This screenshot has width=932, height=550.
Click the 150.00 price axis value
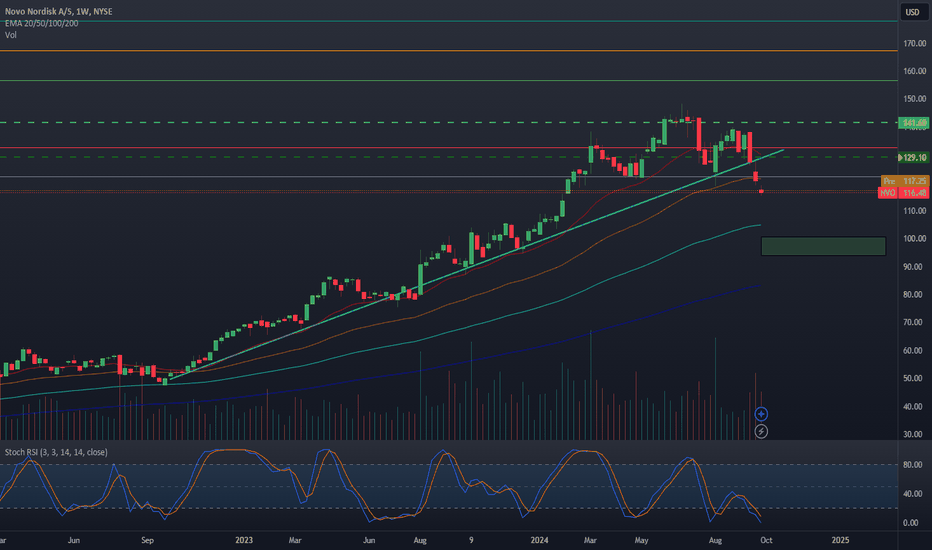click(x=915, y=99)
